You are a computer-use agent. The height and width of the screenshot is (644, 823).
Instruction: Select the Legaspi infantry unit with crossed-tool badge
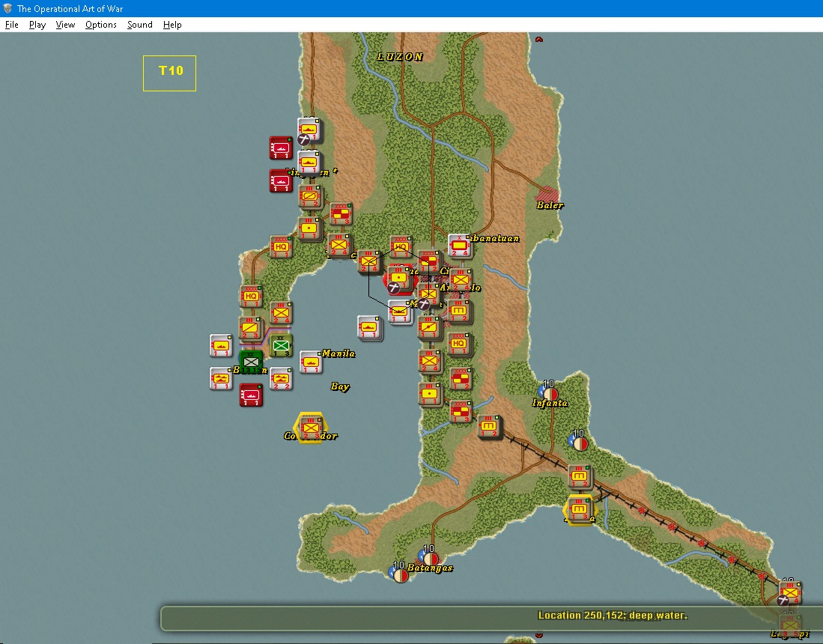tap(790, 593)
